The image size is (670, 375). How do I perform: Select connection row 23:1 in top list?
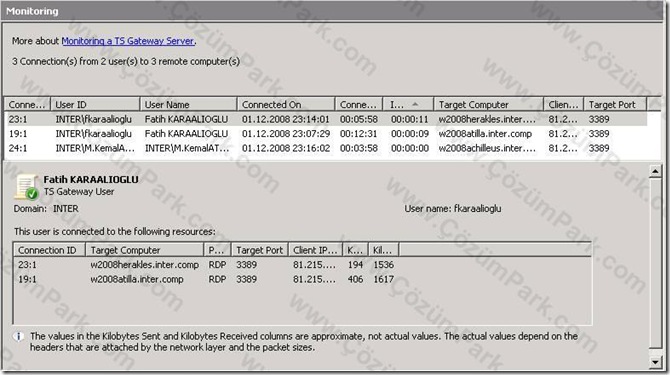point(326,119)
